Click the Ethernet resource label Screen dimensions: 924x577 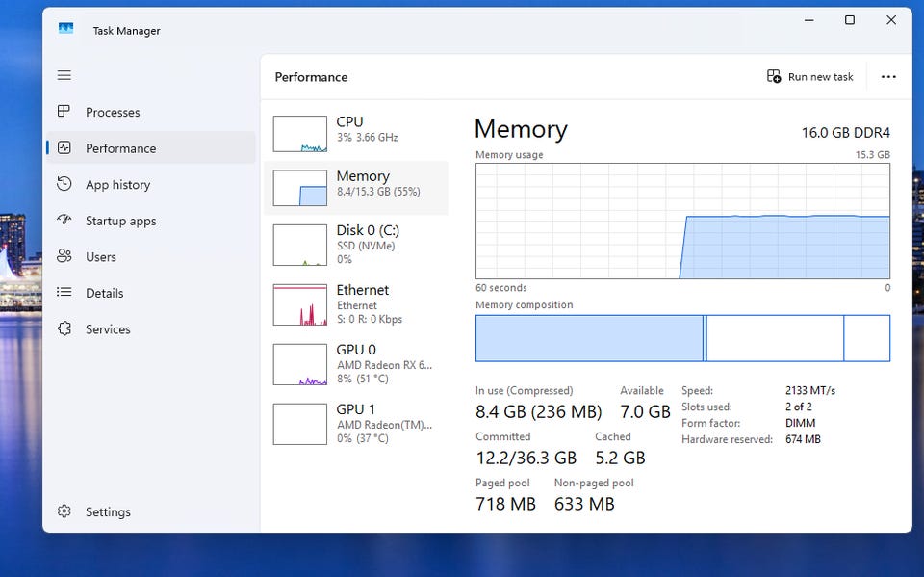pyautogui.click(x=363, y=290)
